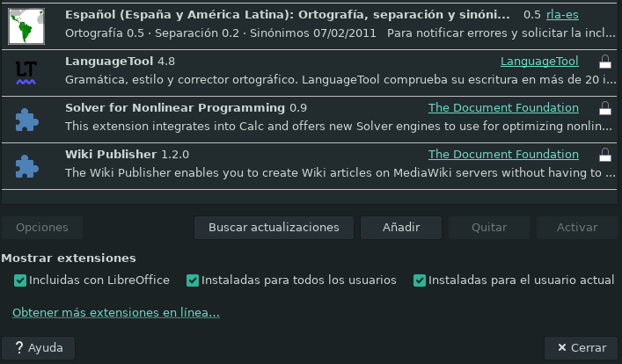Click the lock icon beside Solver extension

[x=604, y=108]
